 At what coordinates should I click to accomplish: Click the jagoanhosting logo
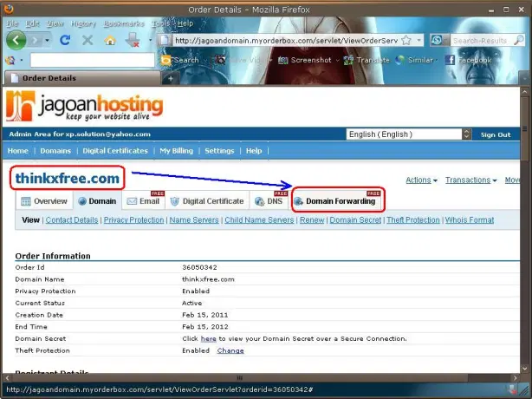click(85, 106)
